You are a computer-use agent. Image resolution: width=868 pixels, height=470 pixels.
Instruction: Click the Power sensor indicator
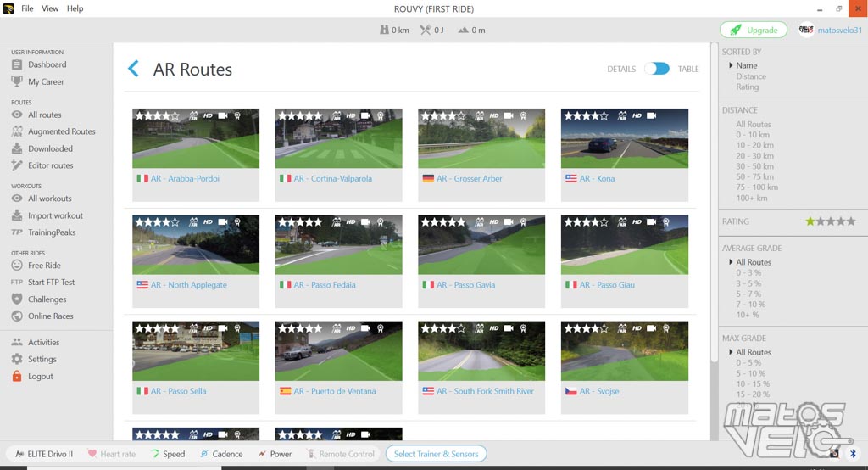(275, 454)
